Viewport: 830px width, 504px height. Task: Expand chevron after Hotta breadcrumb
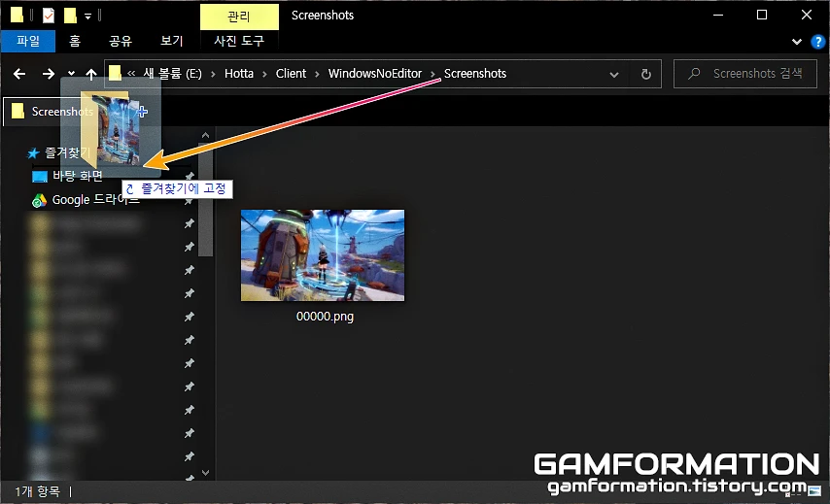(264, 74)
